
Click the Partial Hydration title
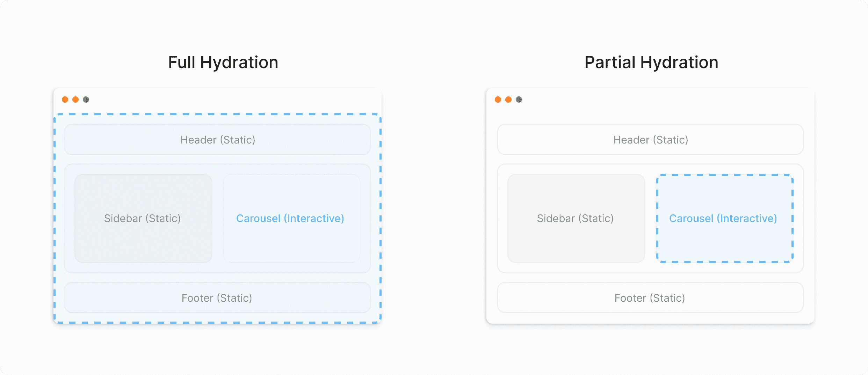(x=651, y=63)
